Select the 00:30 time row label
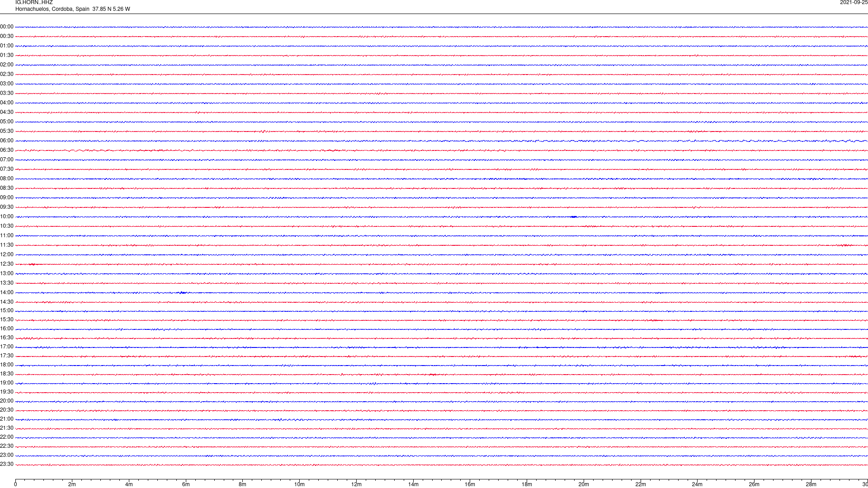 point(7,36)
